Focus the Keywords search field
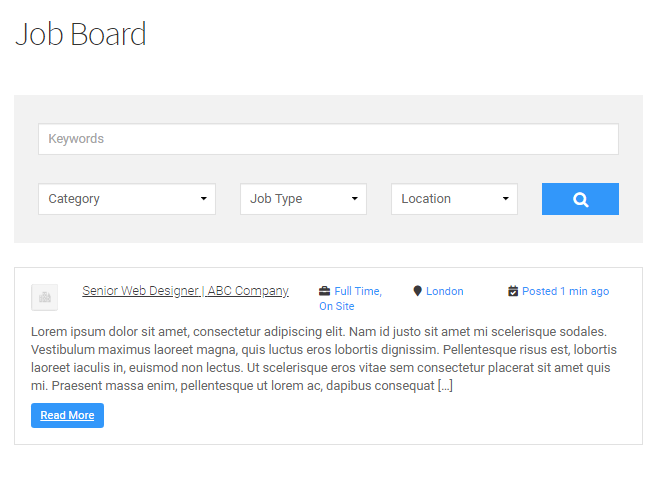657x488 pixels. click(x=328, y=139)
